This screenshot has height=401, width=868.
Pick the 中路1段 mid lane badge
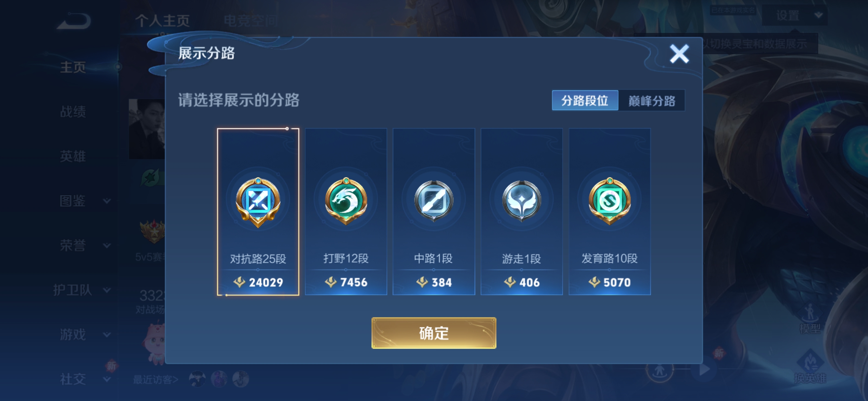point(434,201)
